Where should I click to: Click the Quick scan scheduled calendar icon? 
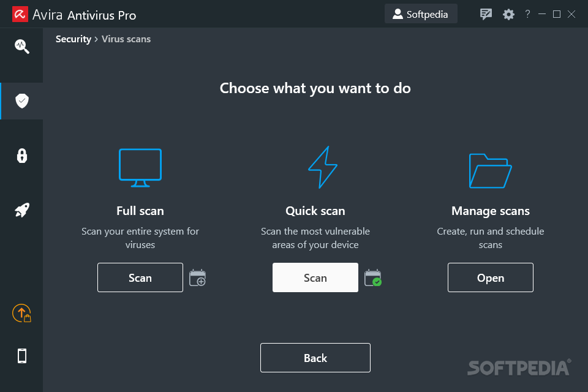(372, 278)
